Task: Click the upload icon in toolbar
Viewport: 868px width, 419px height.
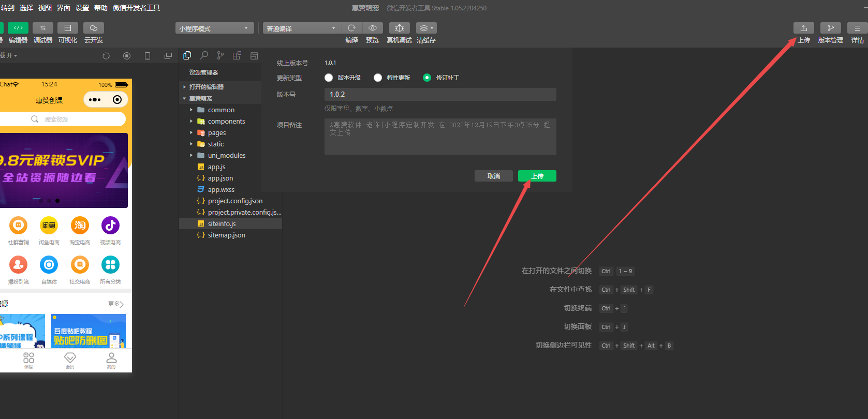Action: pos(804,28)
